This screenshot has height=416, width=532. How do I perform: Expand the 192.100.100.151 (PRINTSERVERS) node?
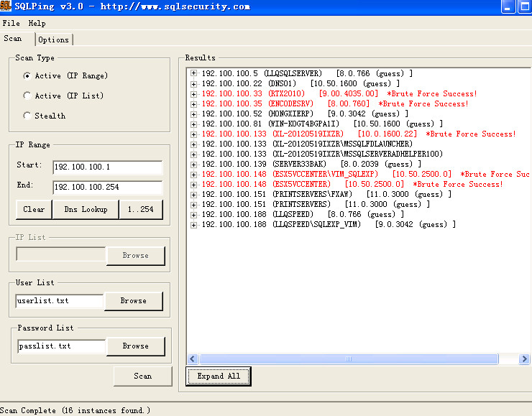tap(193, 205)
